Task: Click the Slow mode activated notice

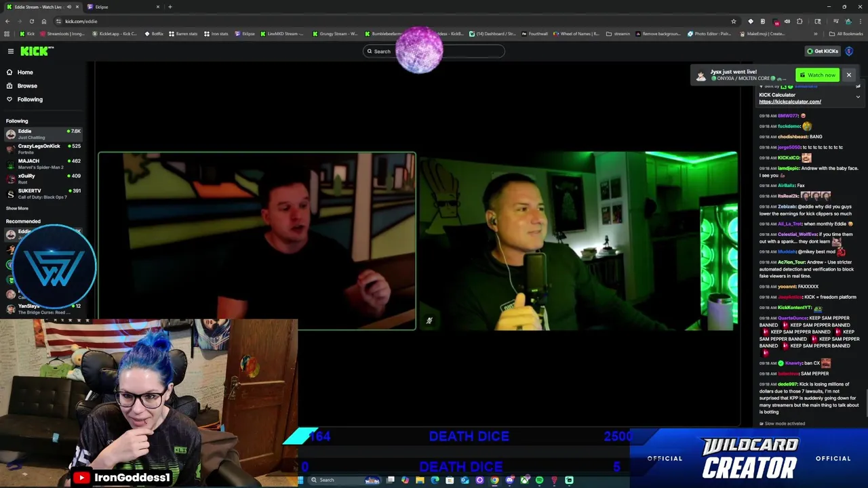Action: pyautogui.click(x=782, y=424)
